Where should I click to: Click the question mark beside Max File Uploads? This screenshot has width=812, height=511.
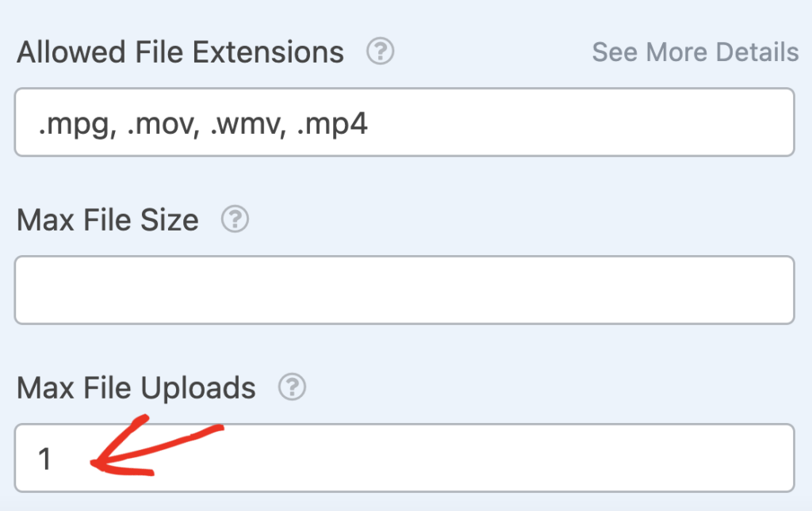[291, 388]
